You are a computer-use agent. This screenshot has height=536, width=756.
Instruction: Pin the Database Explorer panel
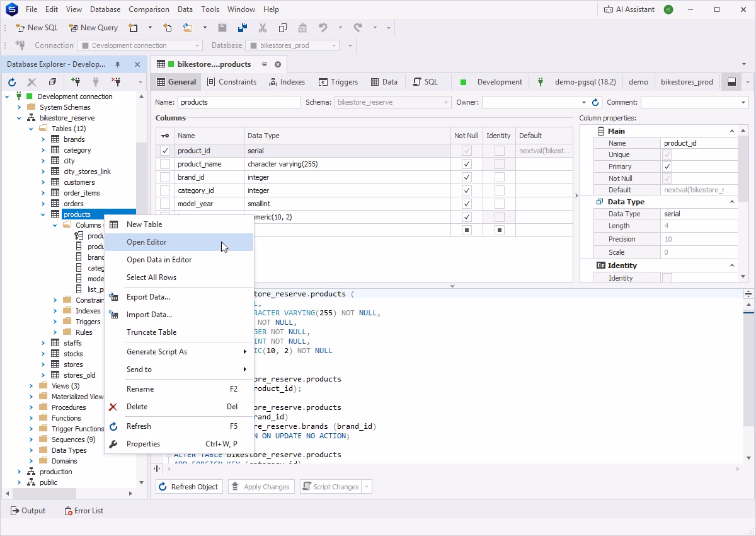pos(117,64)
